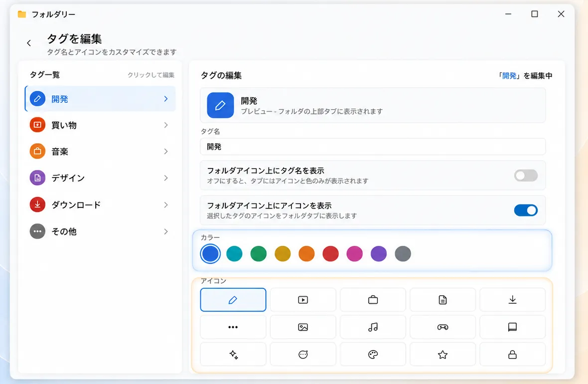Choose the star icon tile
The height and width of the screenshot is (384, 588).
442,355
